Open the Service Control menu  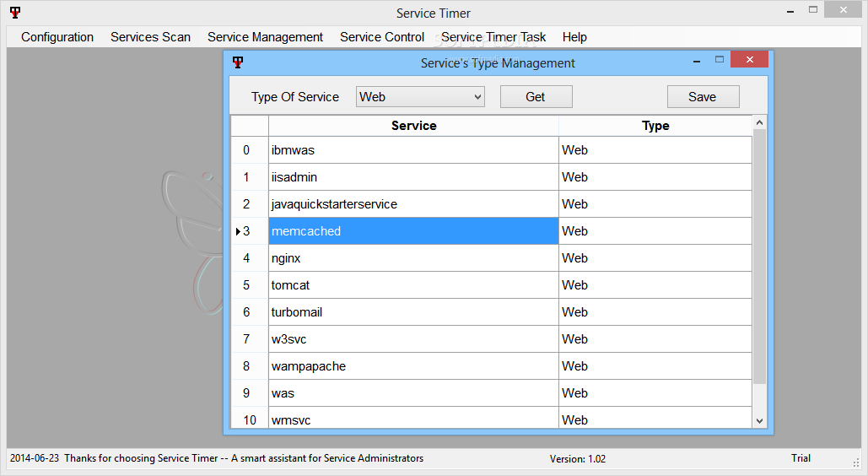[382, 37]
